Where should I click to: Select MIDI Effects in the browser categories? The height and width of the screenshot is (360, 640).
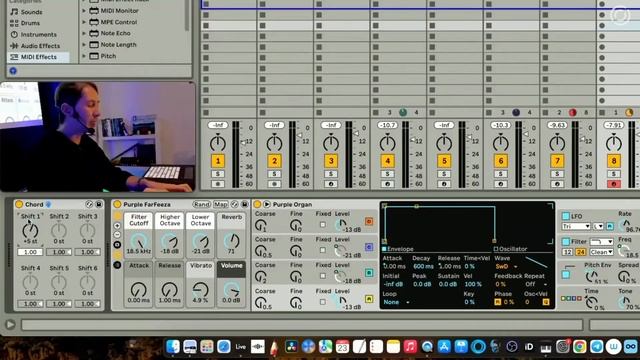(x=38, y=57)
